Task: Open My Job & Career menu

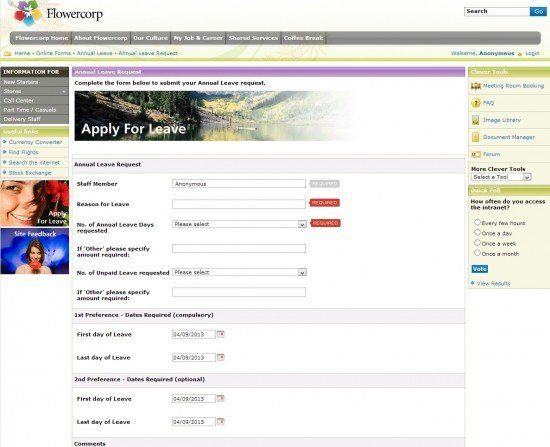Action: click(198, 38)
